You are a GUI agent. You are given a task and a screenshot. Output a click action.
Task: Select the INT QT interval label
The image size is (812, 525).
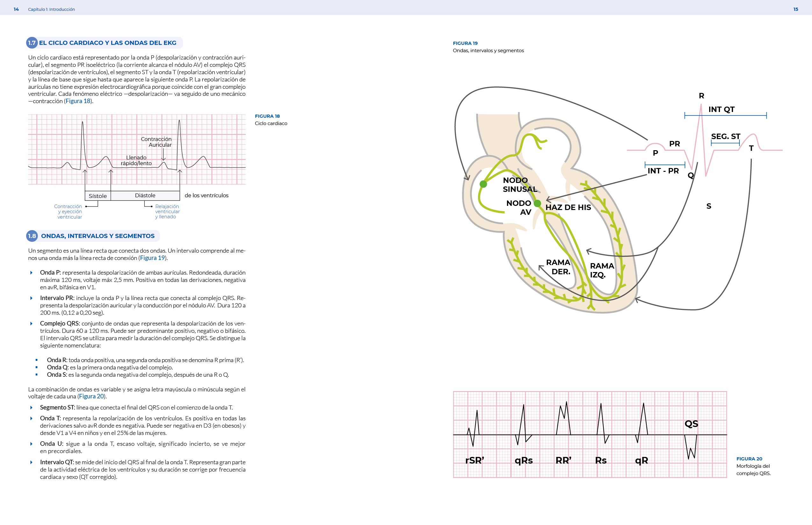point(721,109)
